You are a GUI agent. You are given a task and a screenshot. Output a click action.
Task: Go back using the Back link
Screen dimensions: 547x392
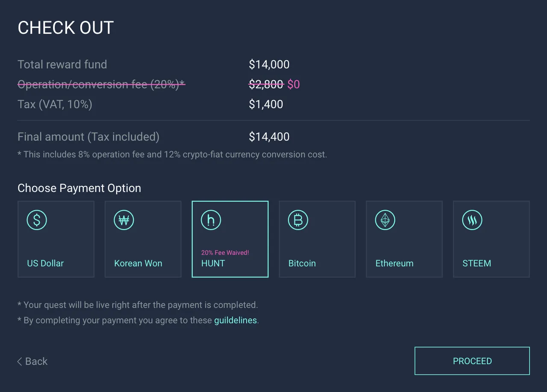[x=32, y=362]
